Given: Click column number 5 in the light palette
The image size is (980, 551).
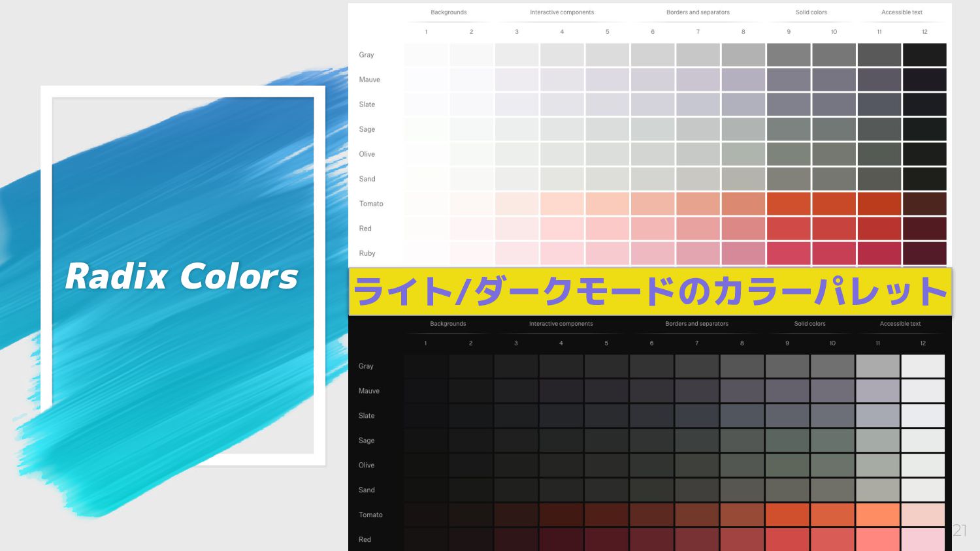Looking at the screenshot, I should [x=607, y=32].
